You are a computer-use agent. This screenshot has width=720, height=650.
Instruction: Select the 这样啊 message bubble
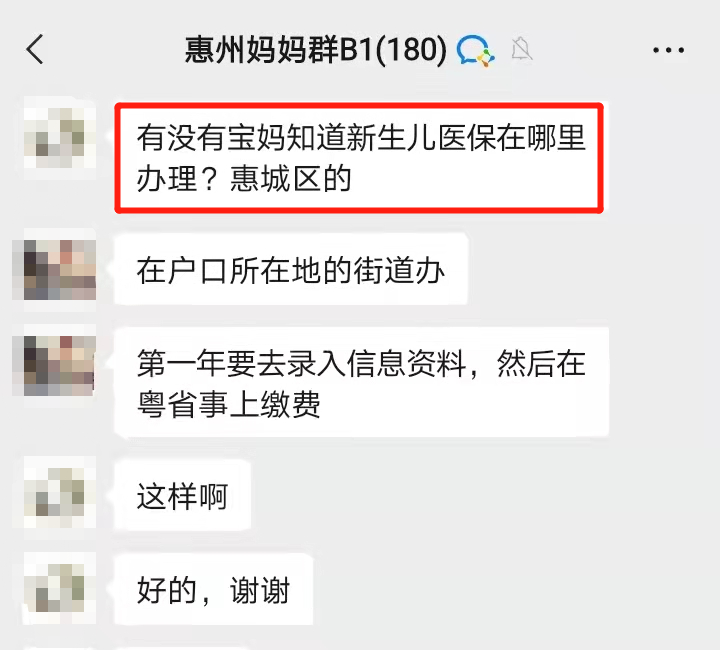(183, 496)
